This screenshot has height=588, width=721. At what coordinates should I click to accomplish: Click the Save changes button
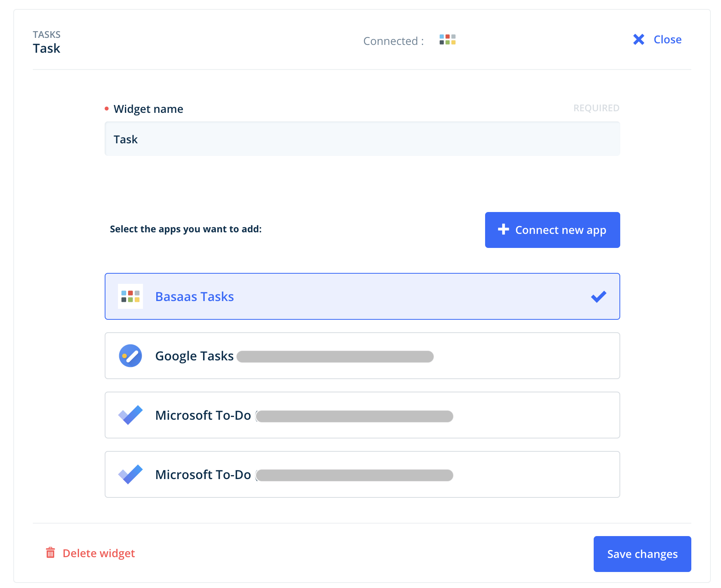[x=642, y=554]
